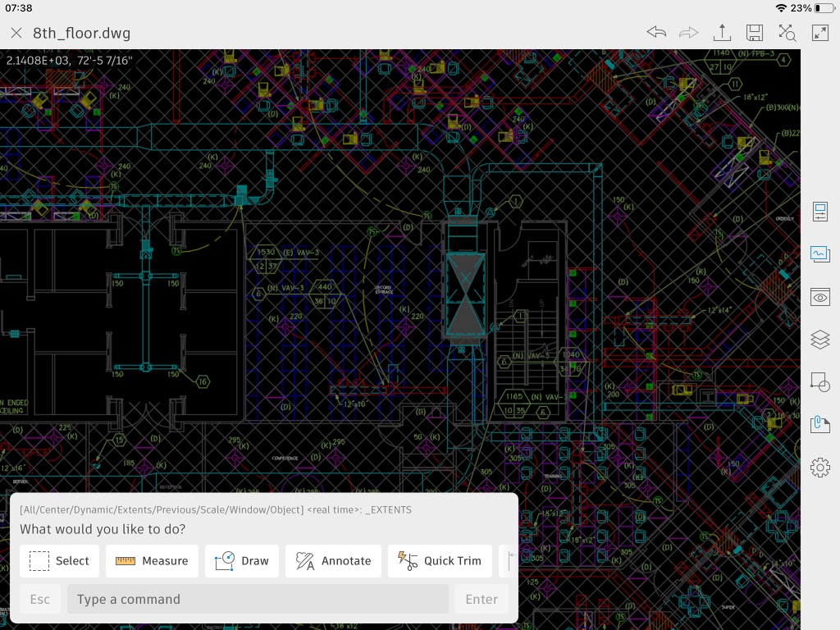Image resolution: width=840 pixels, height=630 pixels.
Task: Open the Layers panel
Action: (x=820, y=340)
